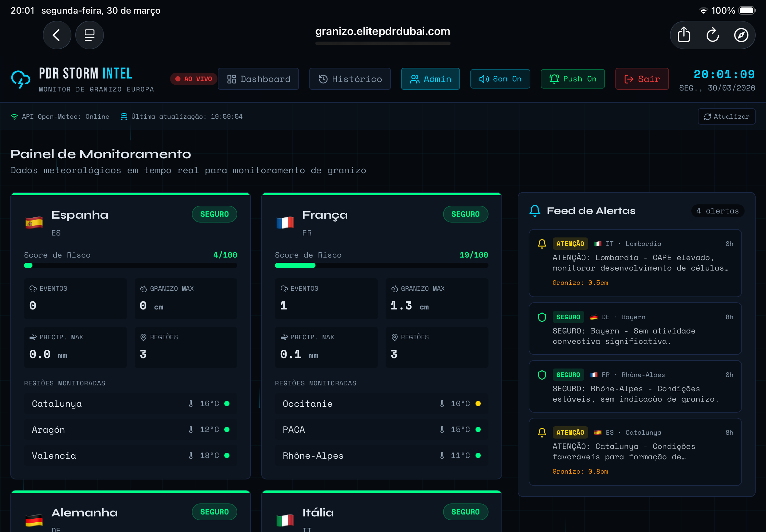The width and height of the screenshot is (766, 532).
Task: Toggle Som On to mute sound alerts
Action: click(500, 79)
